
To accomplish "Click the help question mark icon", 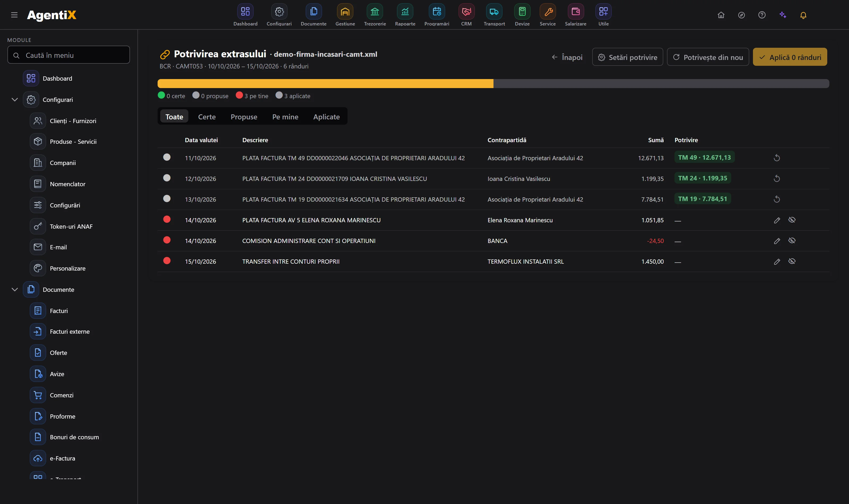I will pos(762,15).
